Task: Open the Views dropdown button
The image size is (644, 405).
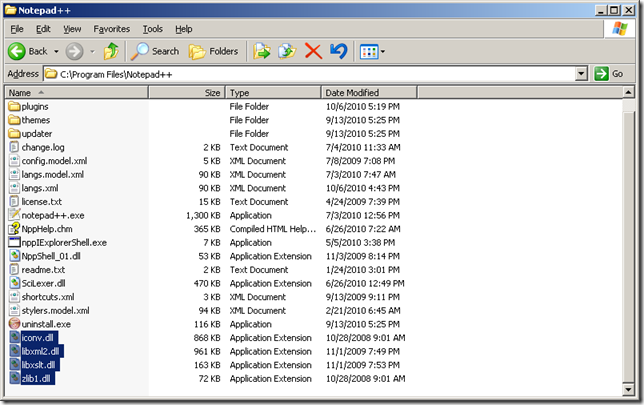Action: coord(372,51)
